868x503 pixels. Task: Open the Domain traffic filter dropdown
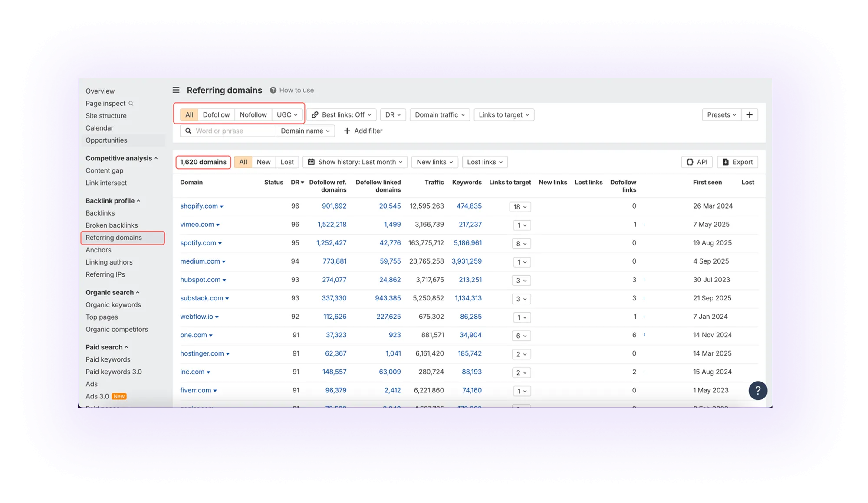[439, 114]
